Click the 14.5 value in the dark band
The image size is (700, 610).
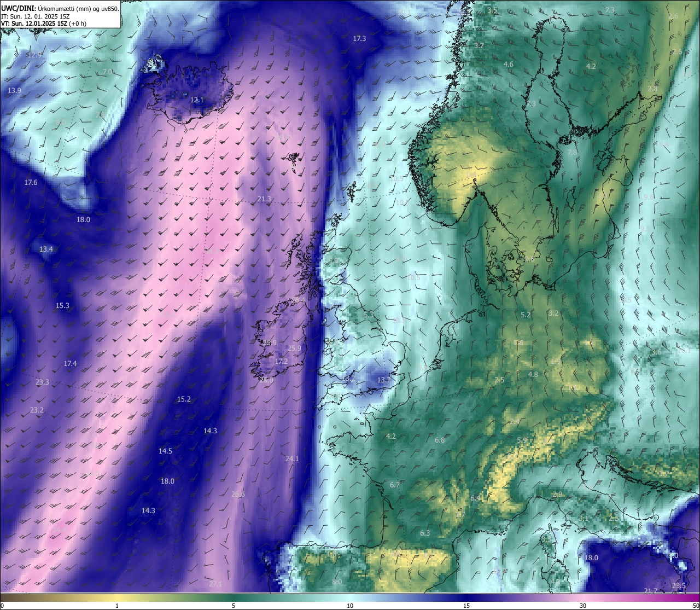[x=165, y=451]
